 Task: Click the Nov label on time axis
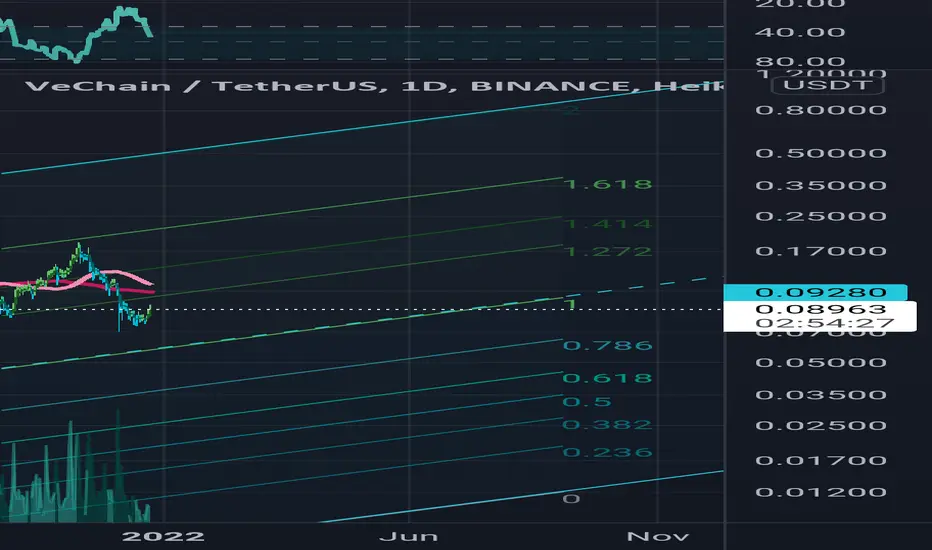[657, 536]
